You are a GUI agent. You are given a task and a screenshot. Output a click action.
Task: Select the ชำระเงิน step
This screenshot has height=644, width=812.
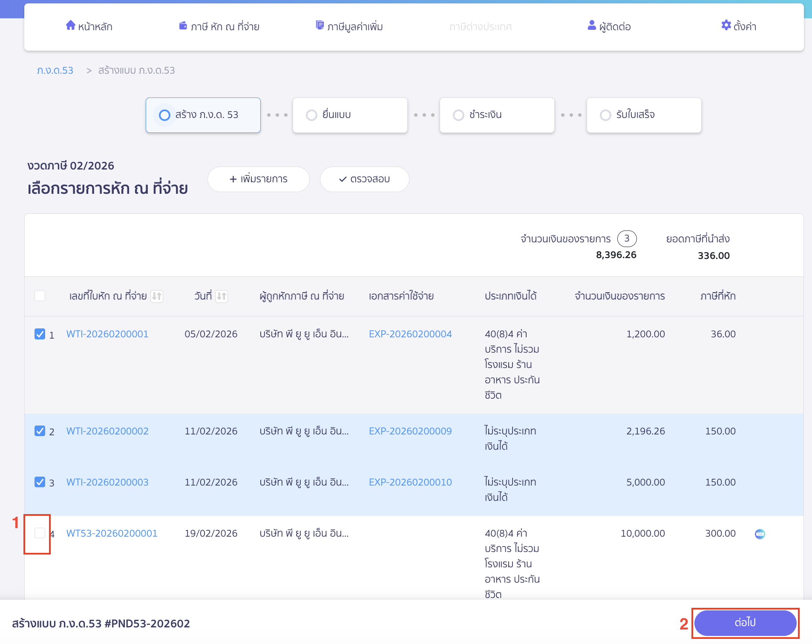tap(497, 115)
